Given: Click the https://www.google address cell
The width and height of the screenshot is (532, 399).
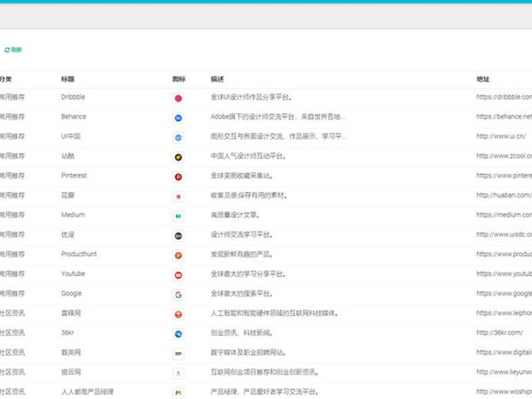Looking at the screenshot, I should pyautogui.click(x=504, y=293).
